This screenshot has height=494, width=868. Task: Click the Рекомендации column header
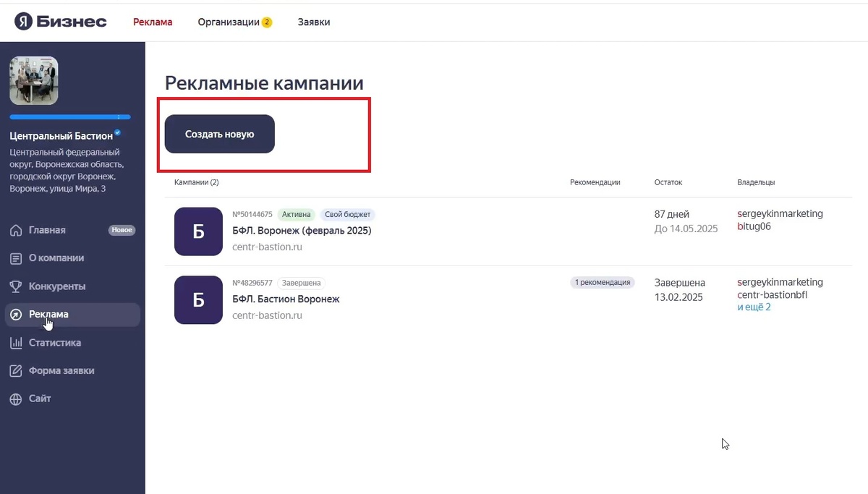pos(595,182)
